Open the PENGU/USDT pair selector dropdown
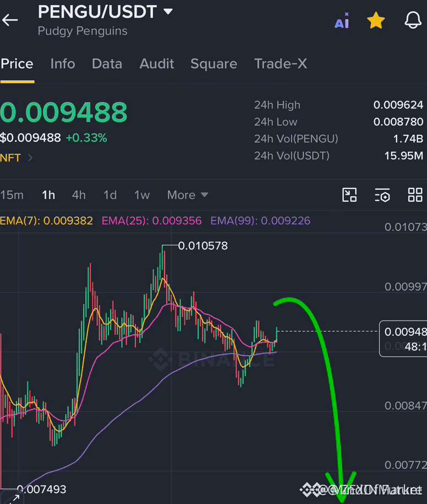The height and width of the screenshot is (504, 427). point(105,12)
